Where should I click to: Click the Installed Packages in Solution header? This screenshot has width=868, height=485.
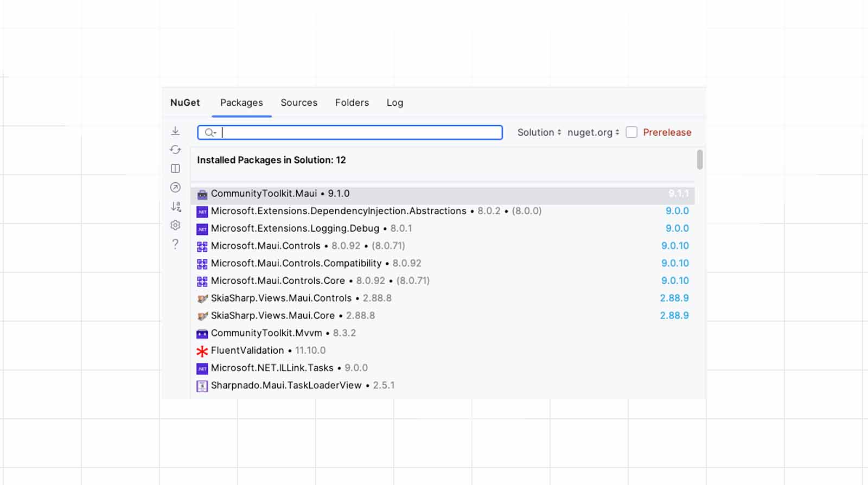click(x=271, y=160)
